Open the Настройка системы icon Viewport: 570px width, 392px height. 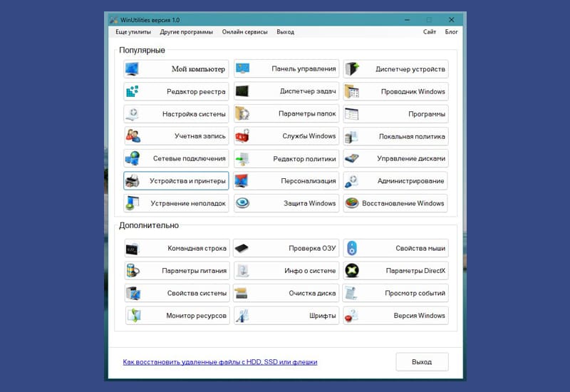[x=133, y=114]
